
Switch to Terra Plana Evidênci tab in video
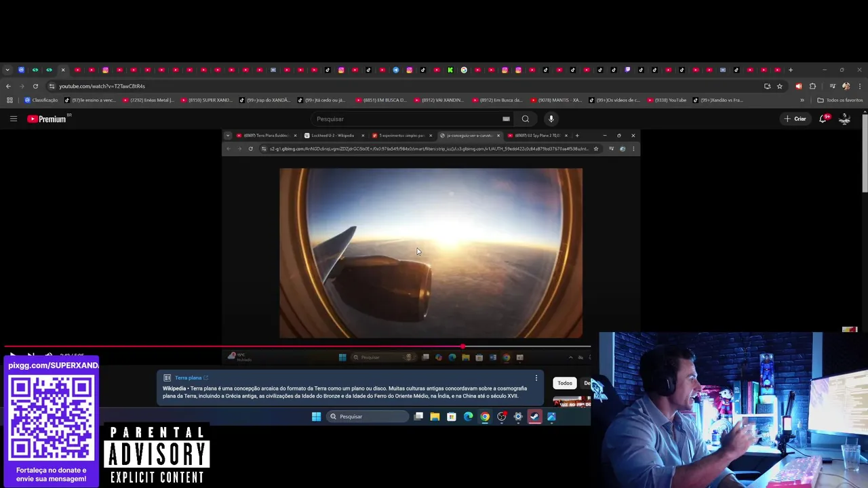click(x=266, y=136)
